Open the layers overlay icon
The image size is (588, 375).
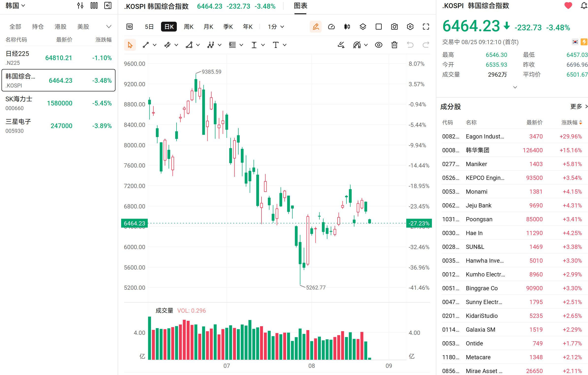pyautogui.click(x=363, y=27)
